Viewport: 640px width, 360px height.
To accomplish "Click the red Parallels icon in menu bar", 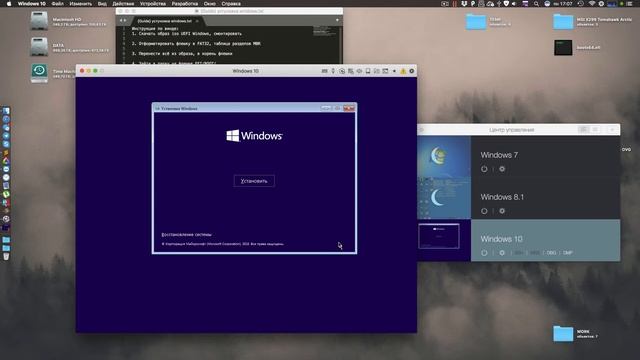I will tap(455, 4).
